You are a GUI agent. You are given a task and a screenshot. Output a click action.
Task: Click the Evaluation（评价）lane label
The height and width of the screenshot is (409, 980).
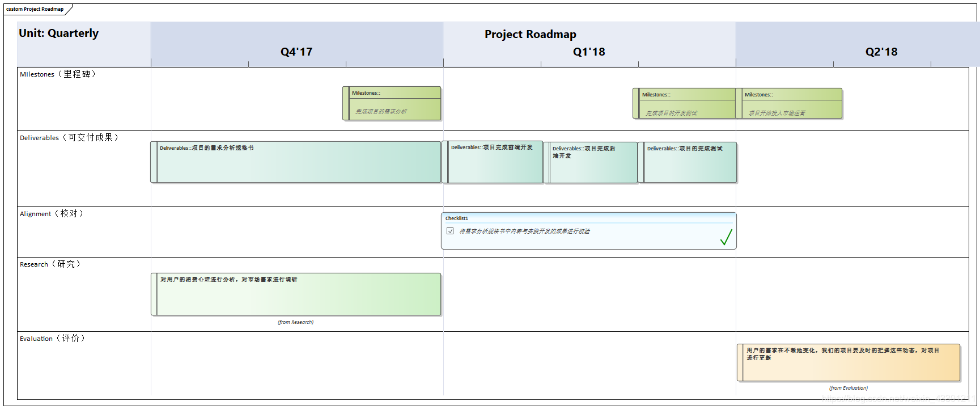[x=52, y=339]
